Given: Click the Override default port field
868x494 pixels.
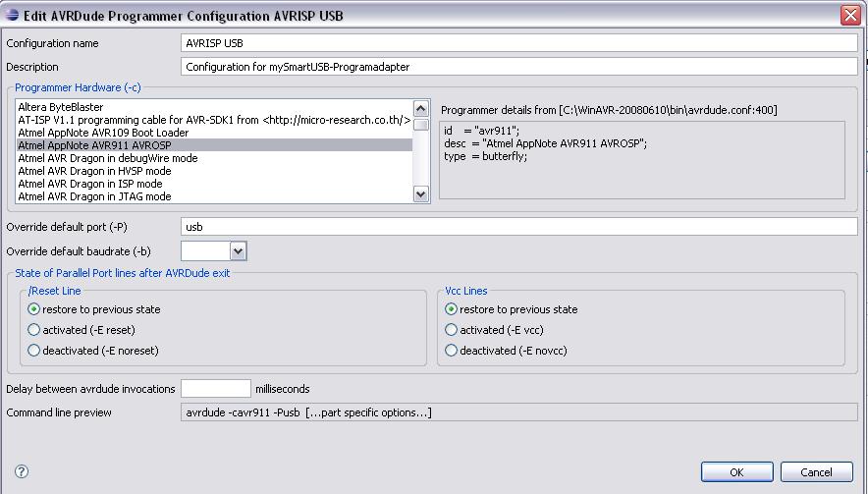Looking at the screenshot, I should point(518,227).
